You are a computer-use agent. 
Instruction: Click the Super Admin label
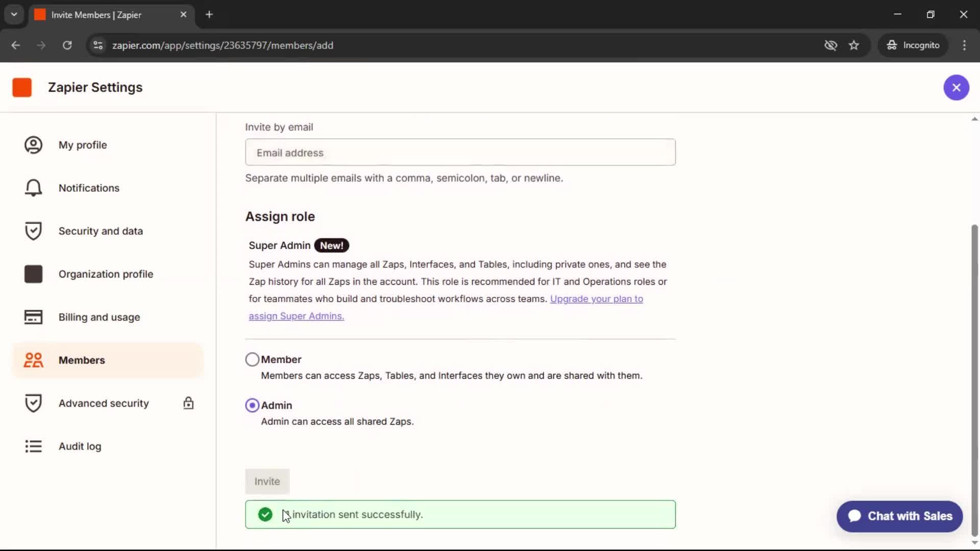tap(279, 245)
